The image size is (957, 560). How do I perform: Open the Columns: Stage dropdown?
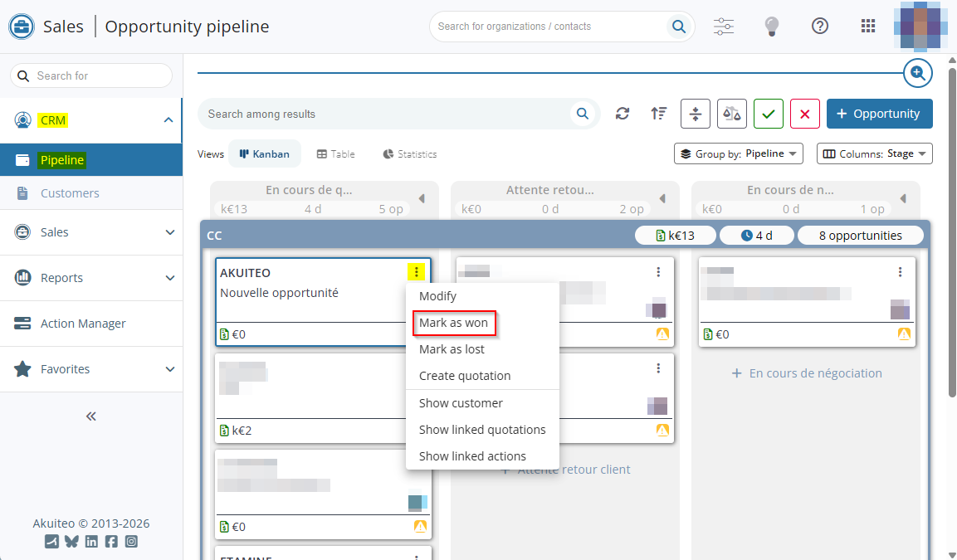(874, 153)
